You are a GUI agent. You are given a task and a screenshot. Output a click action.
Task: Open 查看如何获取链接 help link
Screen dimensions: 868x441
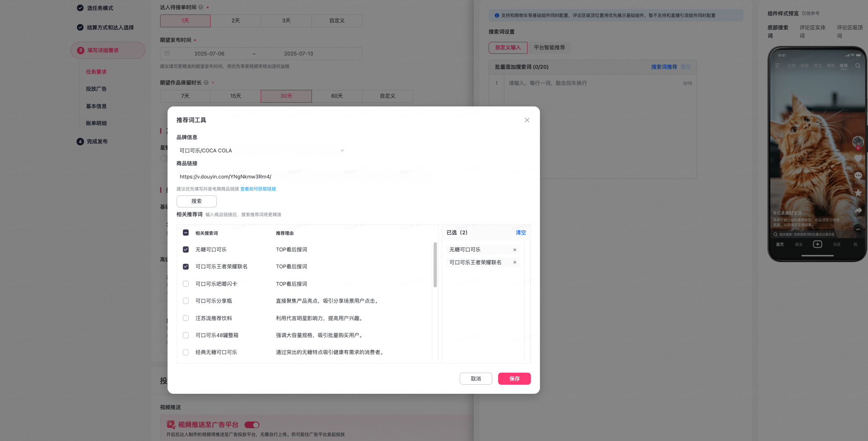click(258, 189)
